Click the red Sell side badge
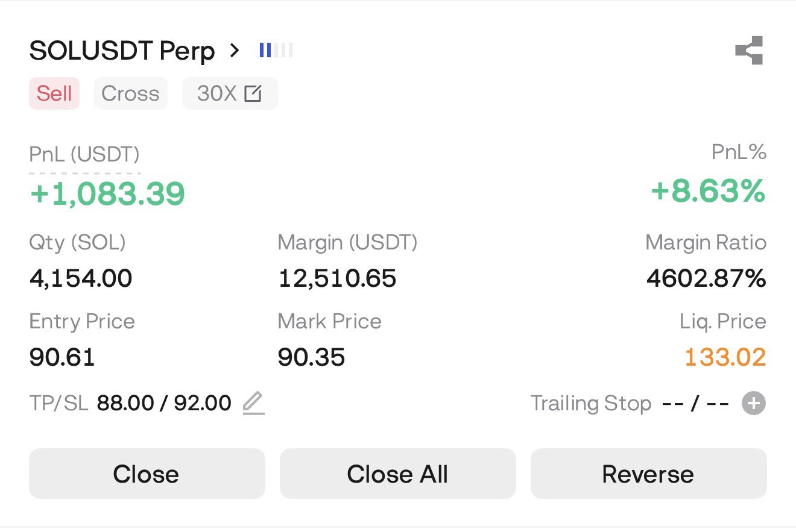 pos(54,94)
